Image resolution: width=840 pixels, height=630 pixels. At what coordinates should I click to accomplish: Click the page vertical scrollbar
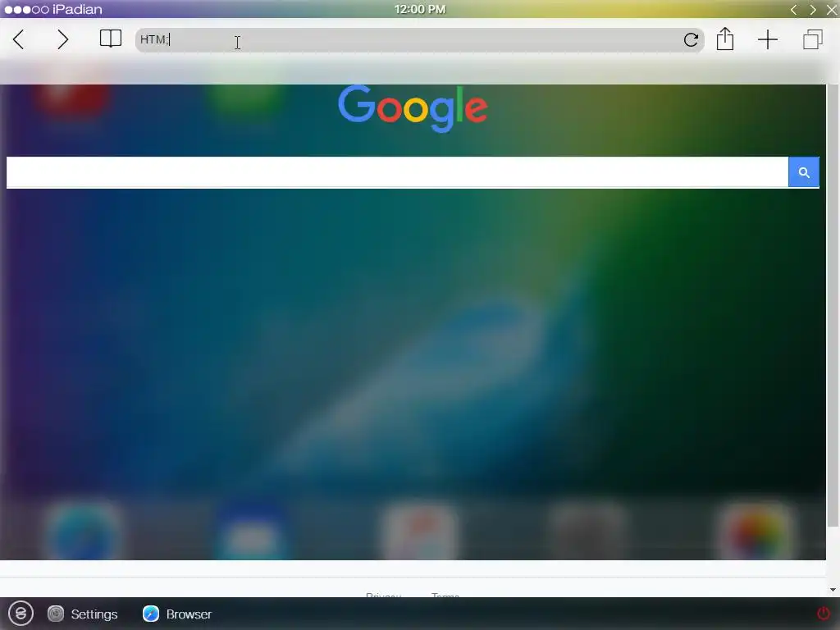[x=833, y=305]
